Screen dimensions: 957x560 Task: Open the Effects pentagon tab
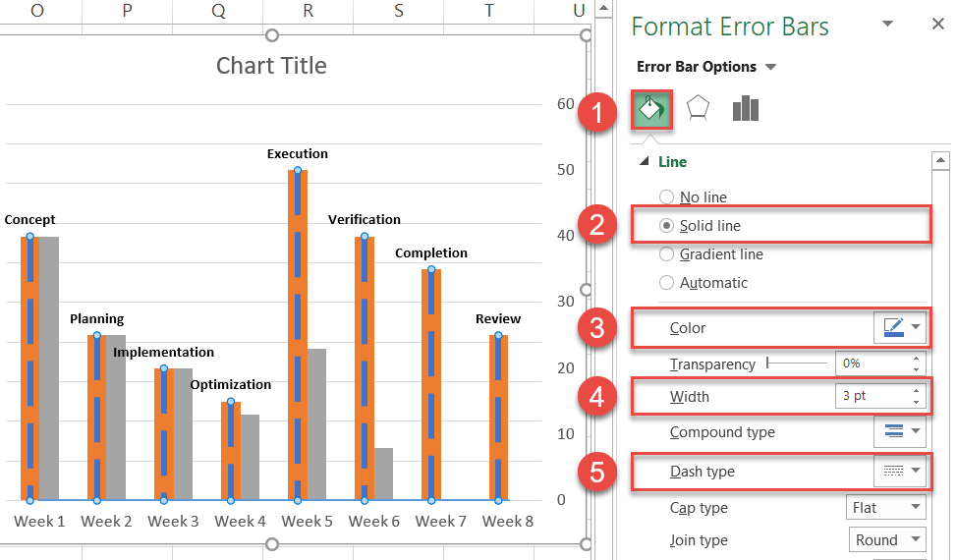point(698,109)
